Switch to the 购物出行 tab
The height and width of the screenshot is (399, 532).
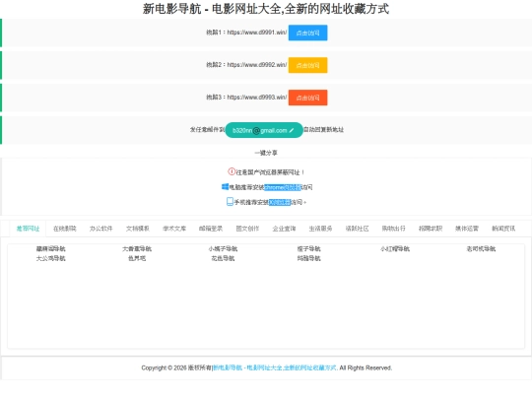tap(393, 229)
